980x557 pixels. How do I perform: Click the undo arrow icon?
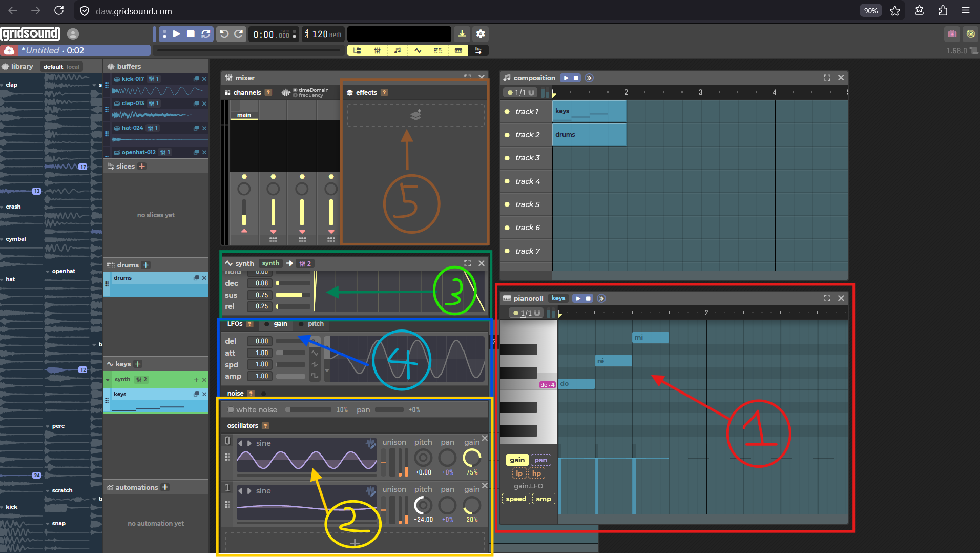223,34
